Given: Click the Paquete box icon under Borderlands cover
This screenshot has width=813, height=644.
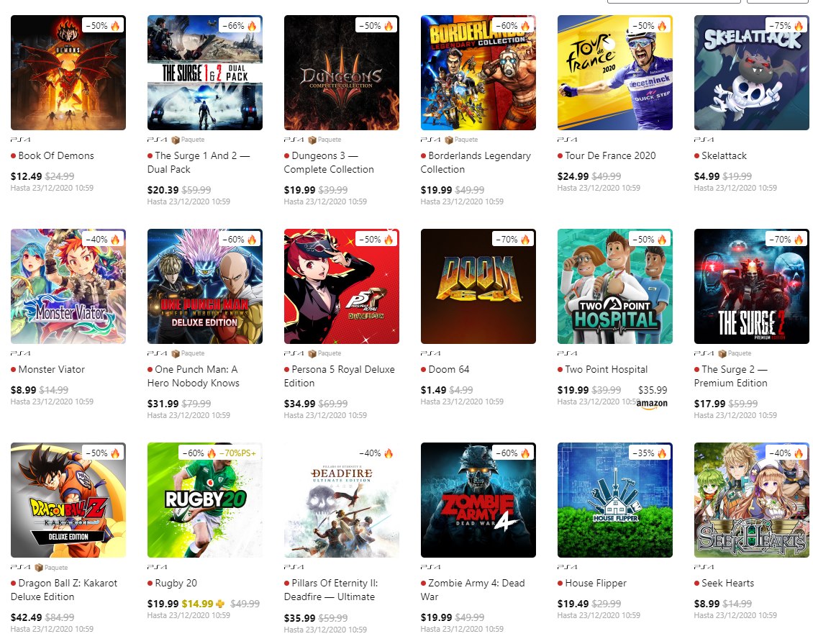Looking at the screenshot, I should point(449,140).
